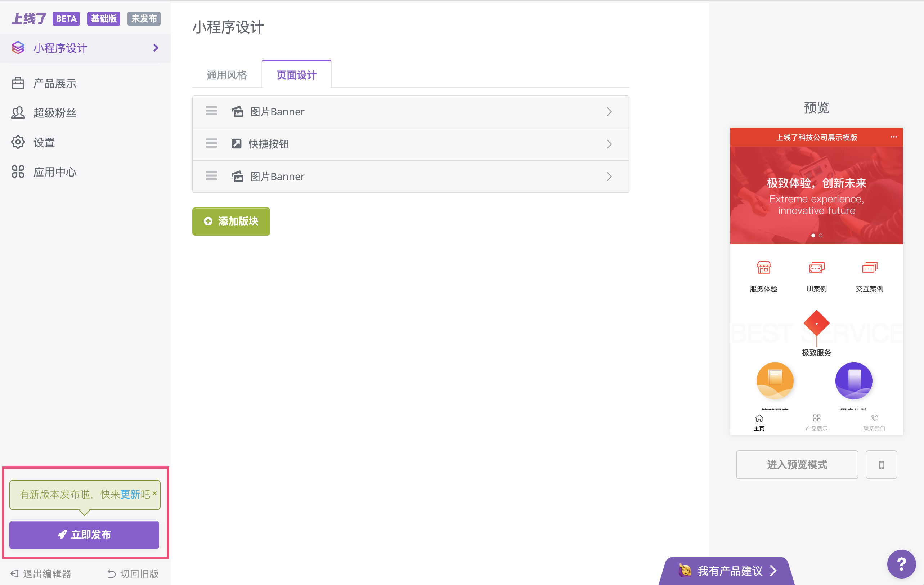The width and height of the screenshot is (924, 585).
Task: Expand the 快捷按钮 block settings
Action: 609,144
